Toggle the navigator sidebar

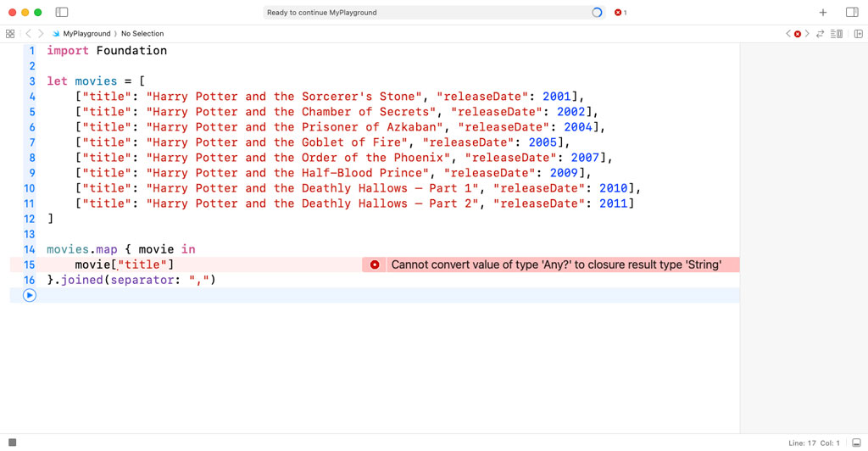pyautogui.click(x=62, y=12)
